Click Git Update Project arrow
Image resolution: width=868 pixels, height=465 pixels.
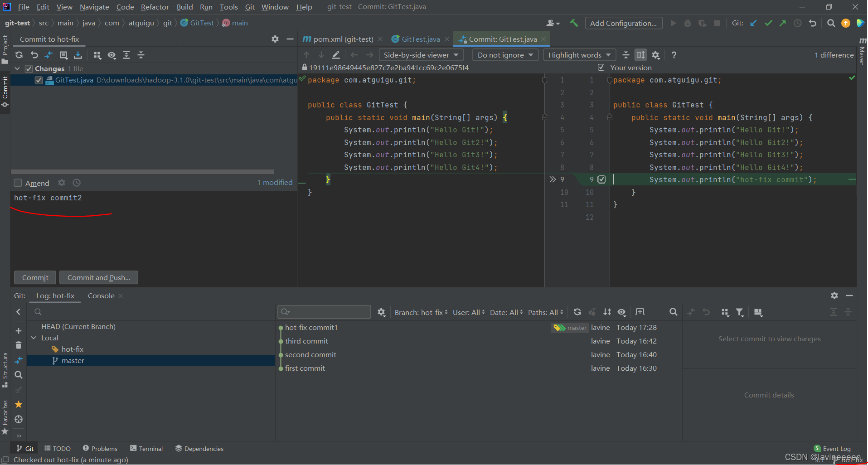753,23
